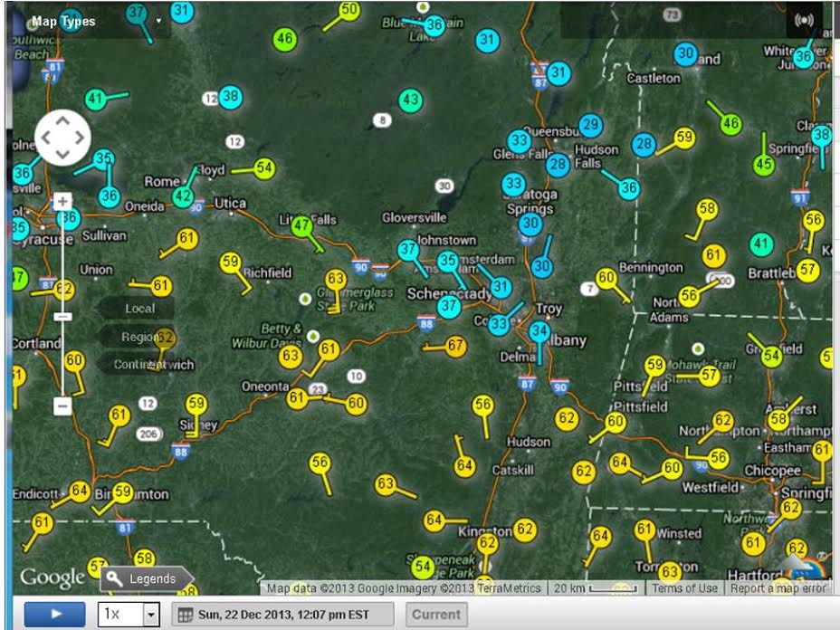Select the 29 marker near Queensbury
This screenshot has height=630, width=840.
tap(590, 125)
